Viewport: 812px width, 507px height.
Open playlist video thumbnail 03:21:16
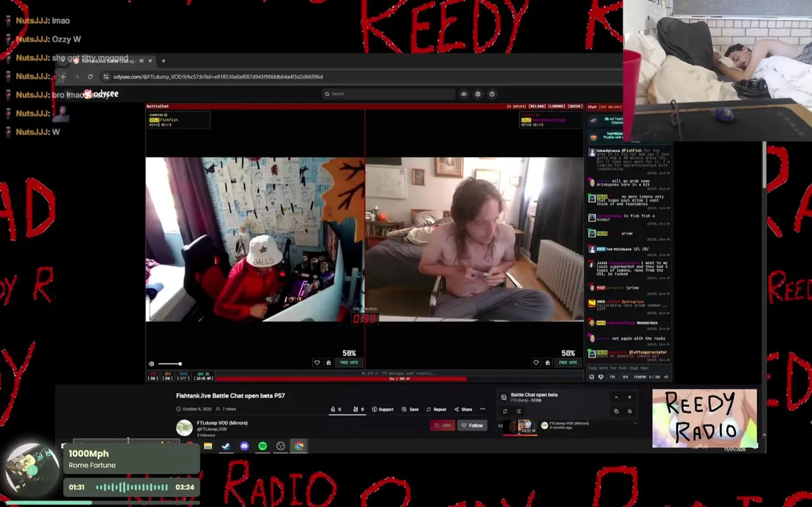tap(521, 427)
